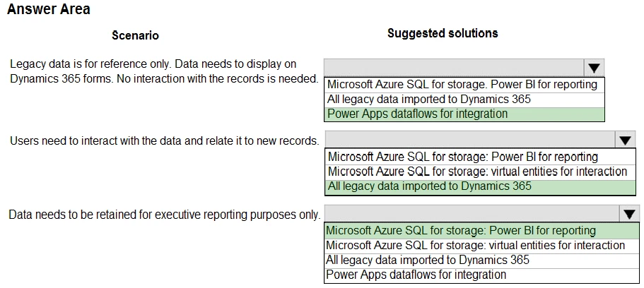Click the empty combo box for the second scenario
The image size is (644, 288).
pos(470,140)
